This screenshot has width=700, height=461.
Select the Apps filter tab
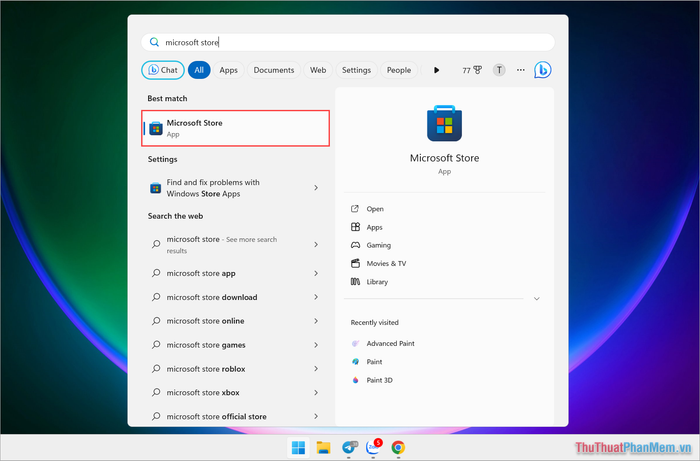click(229, 70)
